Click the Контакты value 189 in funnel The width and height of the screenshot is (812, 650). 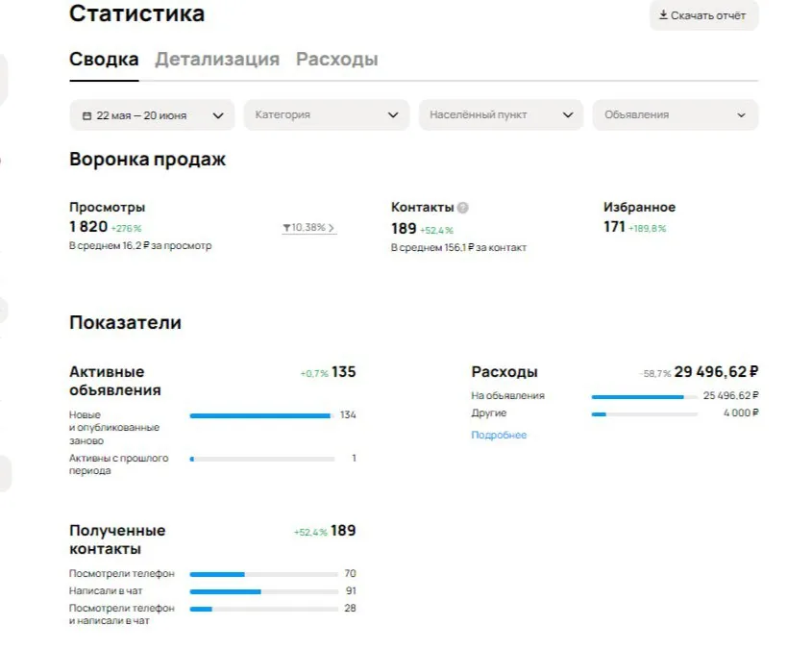pyautogui.click(x=404, y=229)
